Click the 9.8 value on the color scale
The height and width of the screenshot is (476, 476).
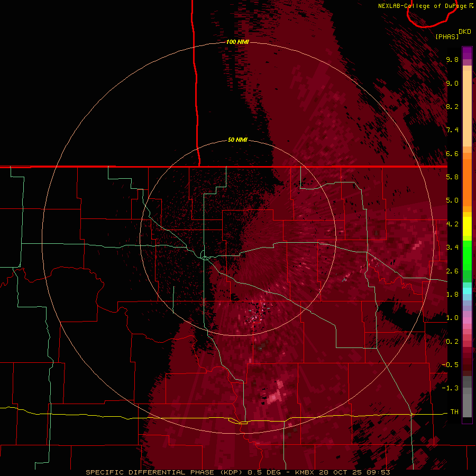(x=452, y=59)
